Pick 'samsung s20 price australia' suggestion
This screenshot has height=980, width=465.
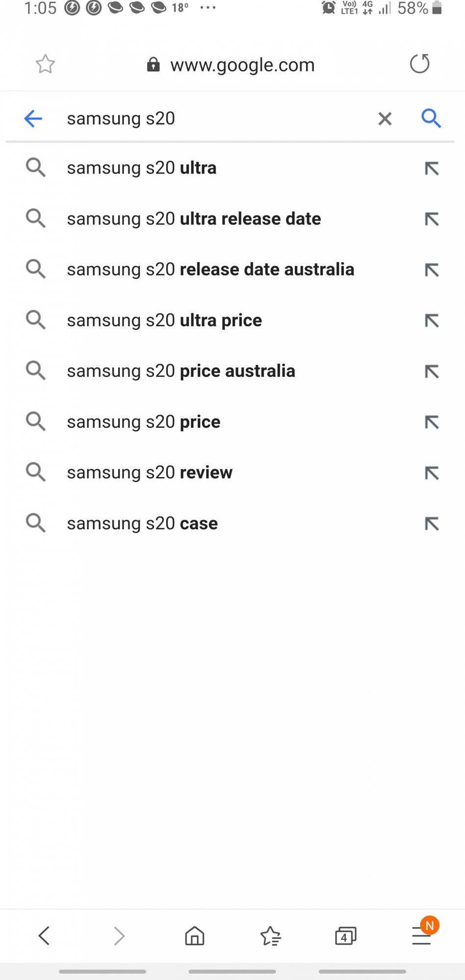point(181,371)
